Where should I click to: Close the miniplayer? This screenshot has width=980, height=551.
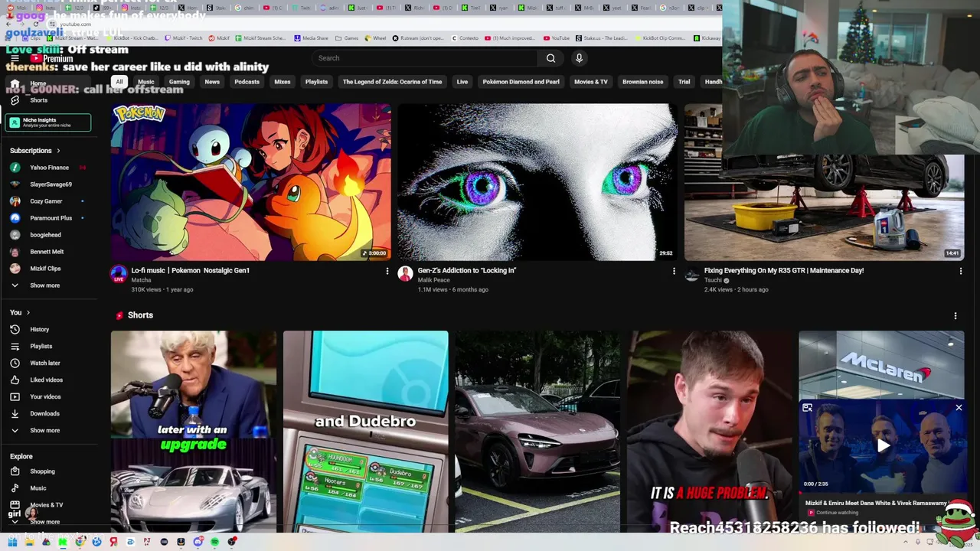coord(959,408)
